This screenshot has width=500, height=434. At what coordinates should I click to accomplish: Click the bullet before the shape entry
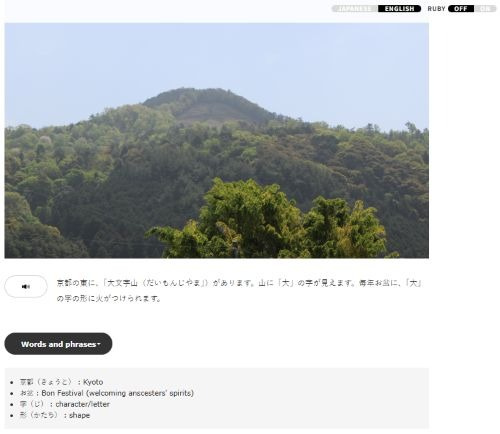pyautogui.click(x=12, y=415)
